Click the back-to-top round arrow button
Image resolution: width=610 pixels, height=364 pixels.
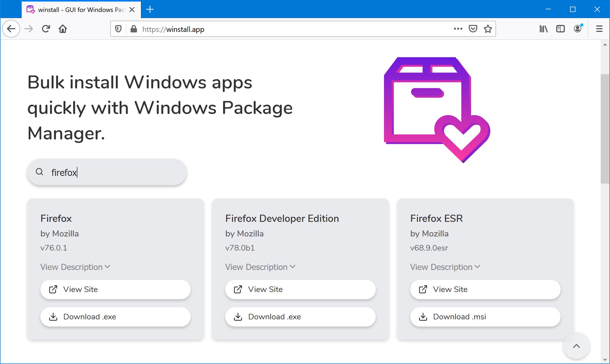click(576, 346)
